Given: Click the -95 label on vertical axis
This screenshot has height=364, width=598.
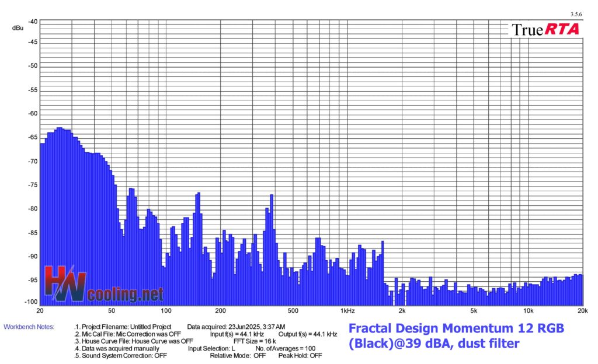Looking at the screenshot, I should coord(33,280).
